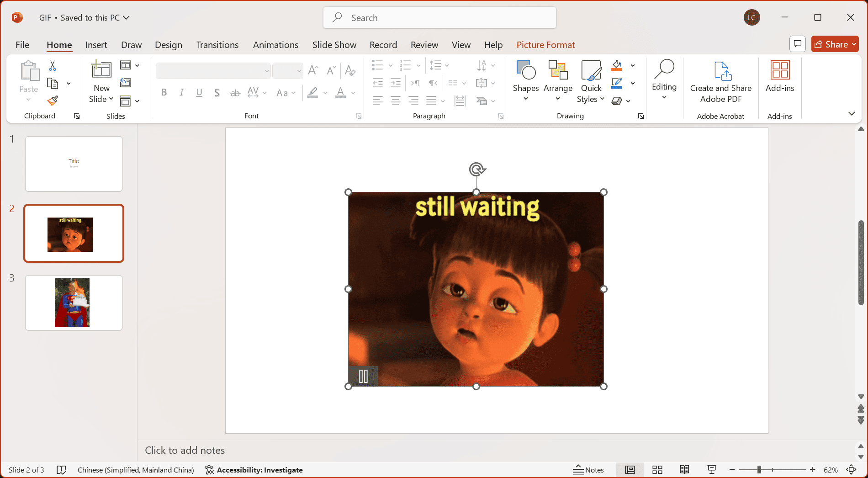Viewport: 868px width, 478px height.
Task: Open the Font dialog launcher
Action: 359,116
